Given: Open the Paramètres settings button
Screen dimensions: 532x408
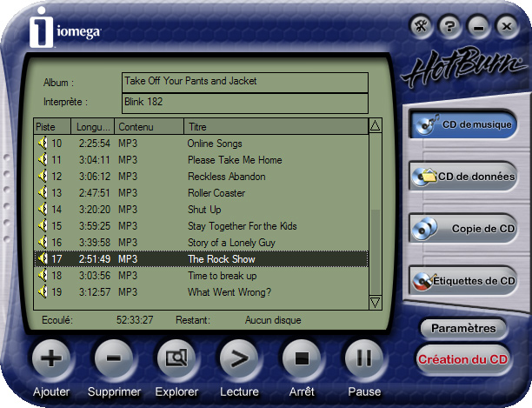Looking at the screenshot, I should coord(463,328).
